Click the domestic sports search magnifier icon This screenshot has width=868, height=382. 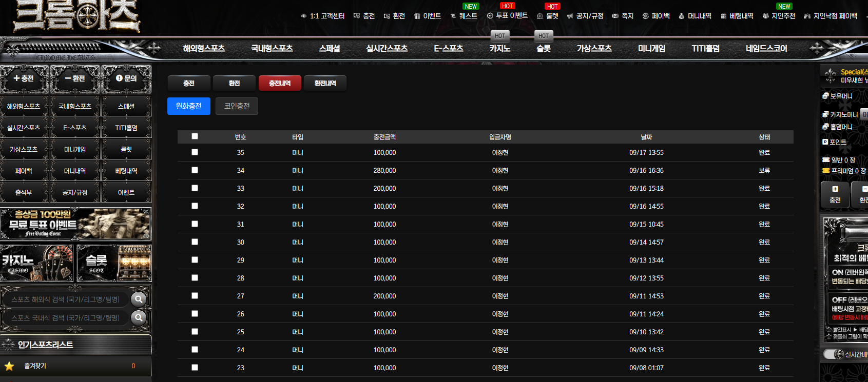[x=139, y=318]
